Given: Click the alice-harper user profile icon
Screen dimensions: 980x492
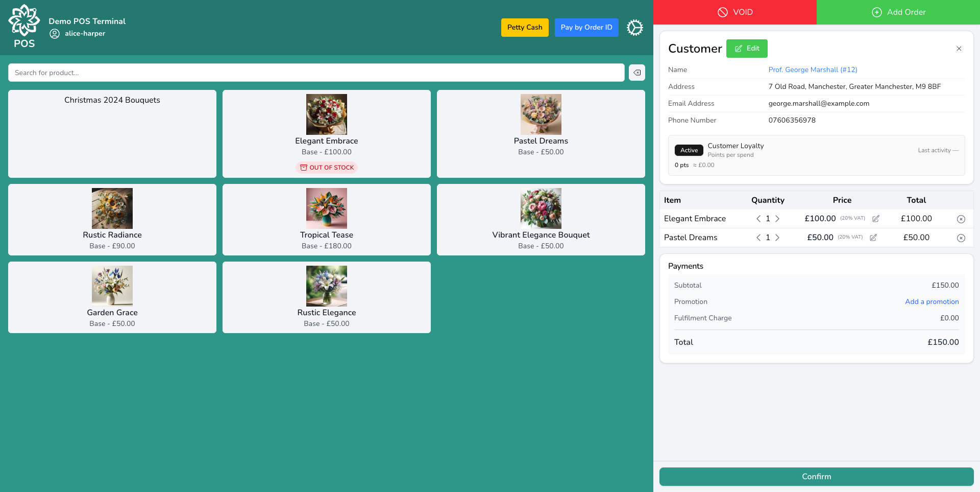Looking at the screenshot, I should pyautogui.click(x=55, y=33).
